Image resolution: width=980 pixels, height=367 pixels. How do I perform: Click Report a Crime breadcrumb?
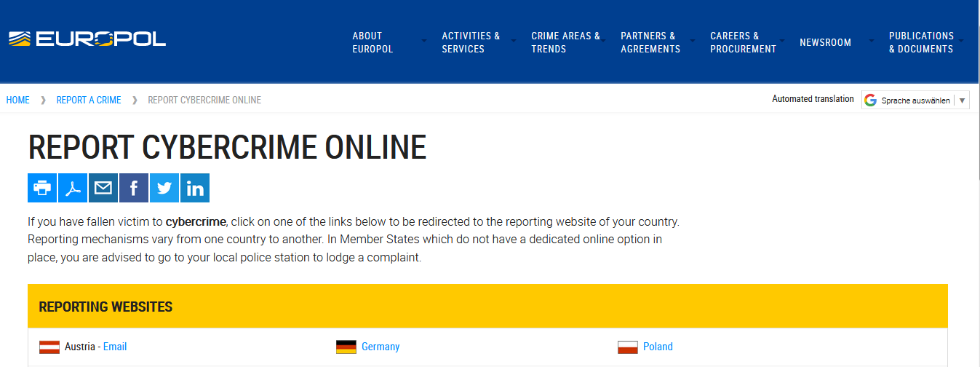click(89, 100)
